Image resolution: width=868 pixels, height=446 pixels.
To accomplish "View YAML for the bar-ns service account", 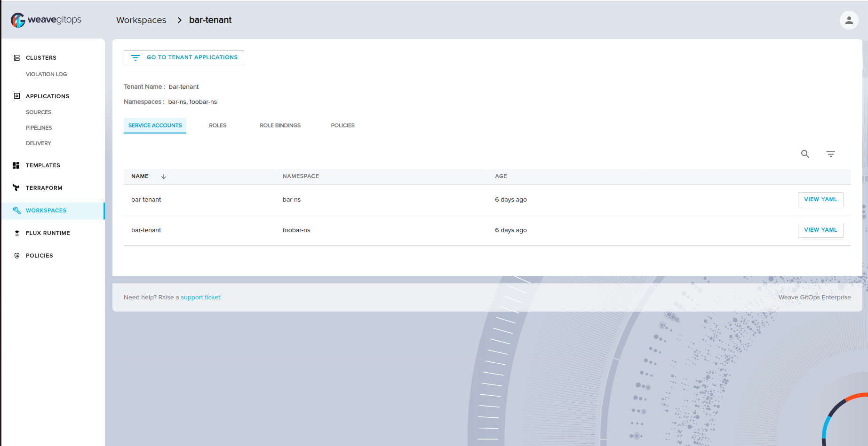I will (x=820, y=199).
